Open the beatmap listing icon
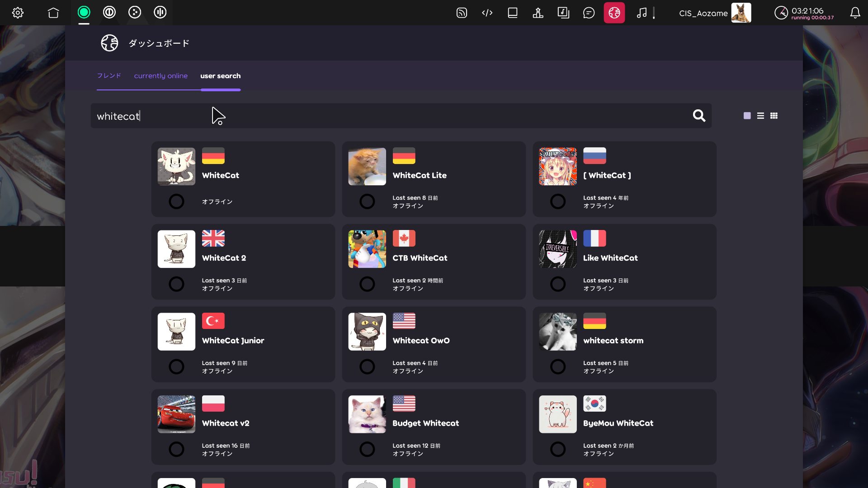The image size is (868, 488). [x=563, y=13]
